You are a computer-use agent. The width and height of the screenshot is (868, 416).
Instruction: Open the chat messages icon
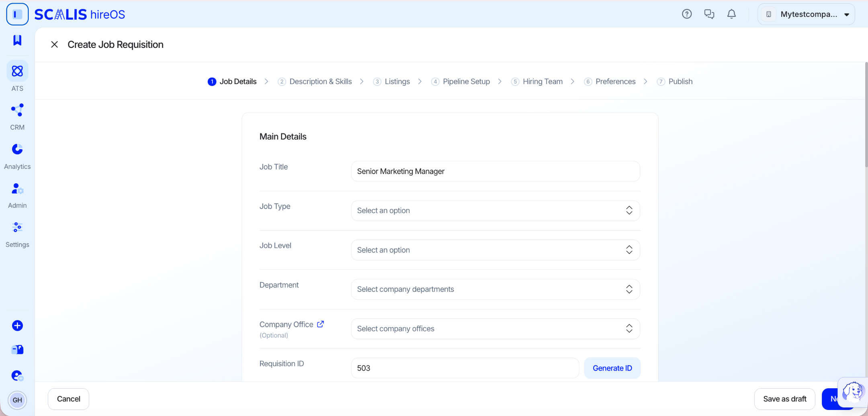pyautogui.click(x=709, y=14)
